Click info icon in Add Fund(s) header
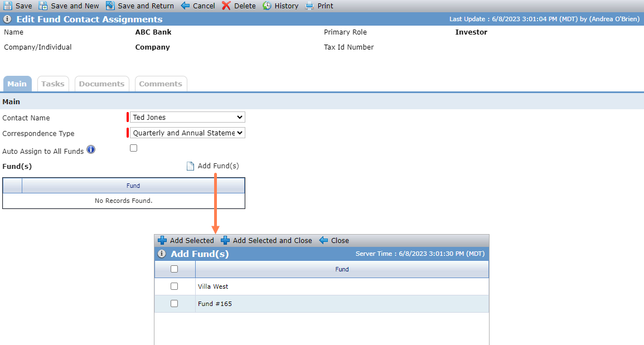Screen dimensions: 644x345 (162, 254)
